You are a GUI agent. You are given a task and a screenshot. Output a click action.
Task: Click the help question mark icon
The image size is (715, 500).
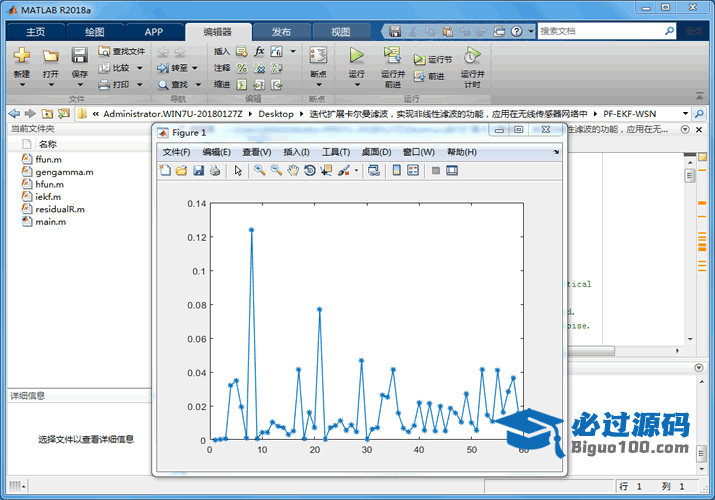tap(516, 31)
